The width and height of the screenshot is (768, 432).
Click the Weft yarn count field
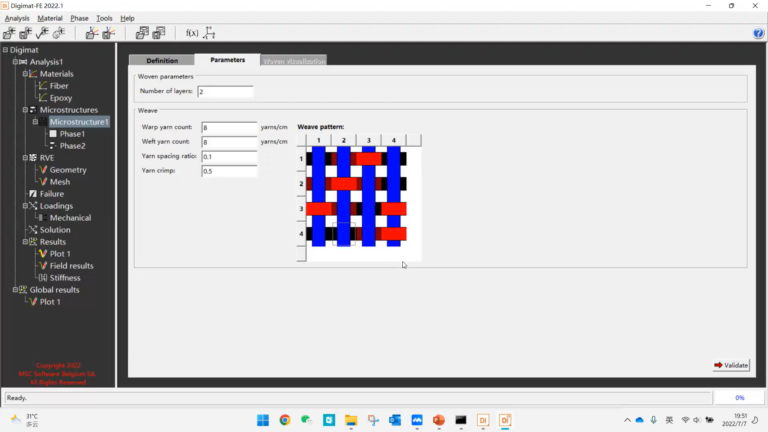point(229,142)
